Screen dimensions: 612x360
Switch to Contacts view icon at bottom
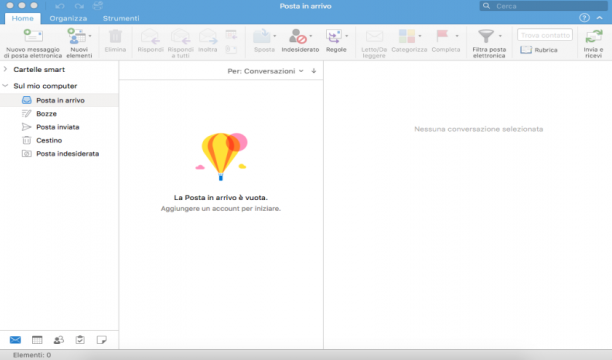point(59,340)
